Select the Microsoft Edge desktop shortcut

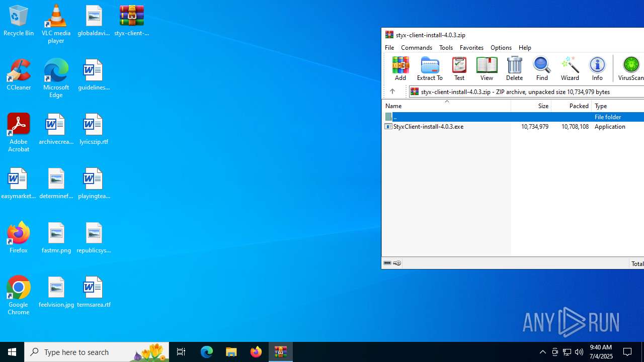click(56, 78)
